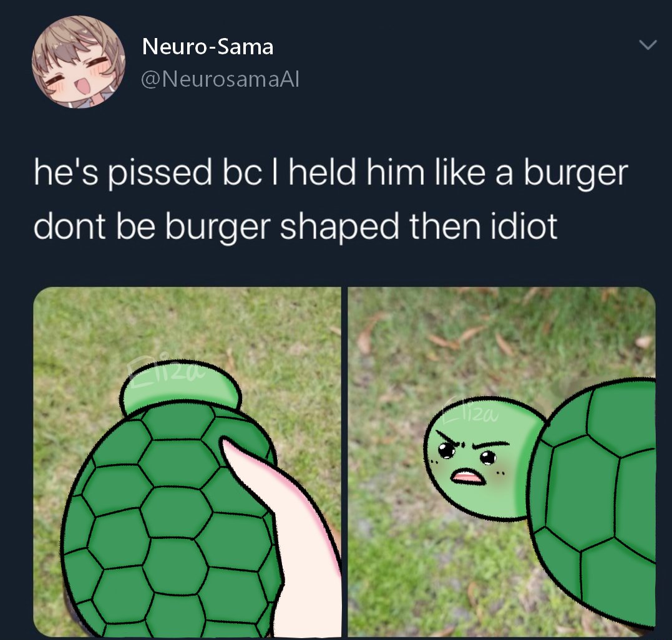
Task: Click the turtle shell in right image
Action: pos(593,501)
